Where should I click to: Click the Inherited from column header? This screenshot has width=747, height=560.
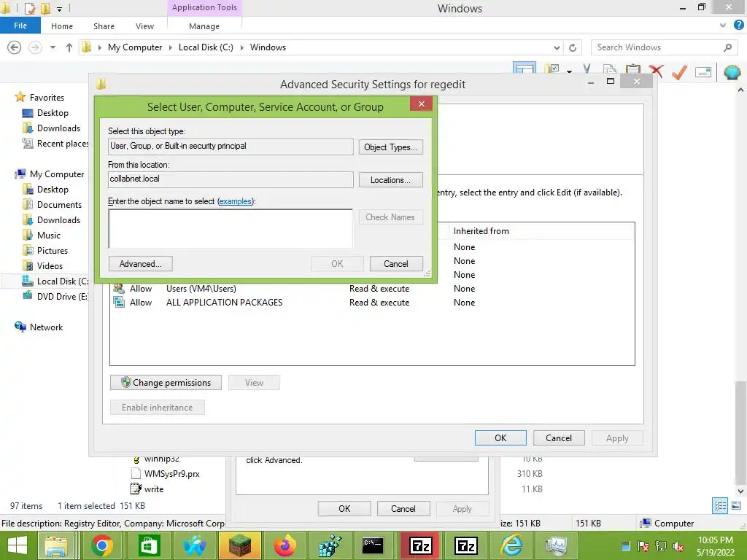(481, 231)
